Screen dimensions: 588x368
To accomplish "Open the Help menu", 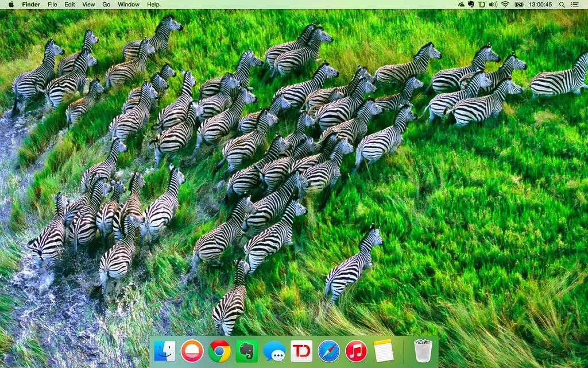I will click(x=153, y=5).
